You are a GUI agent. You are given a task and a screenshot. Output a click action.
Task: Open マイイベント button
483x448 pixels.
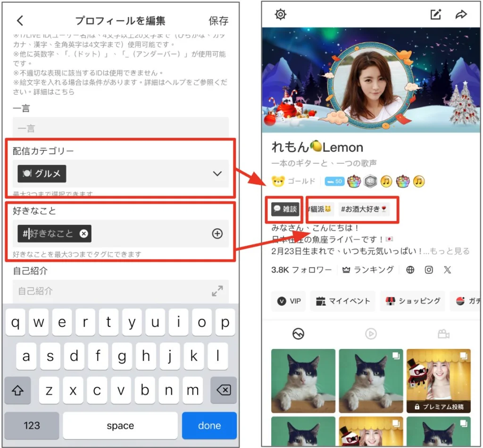(342, 301)
